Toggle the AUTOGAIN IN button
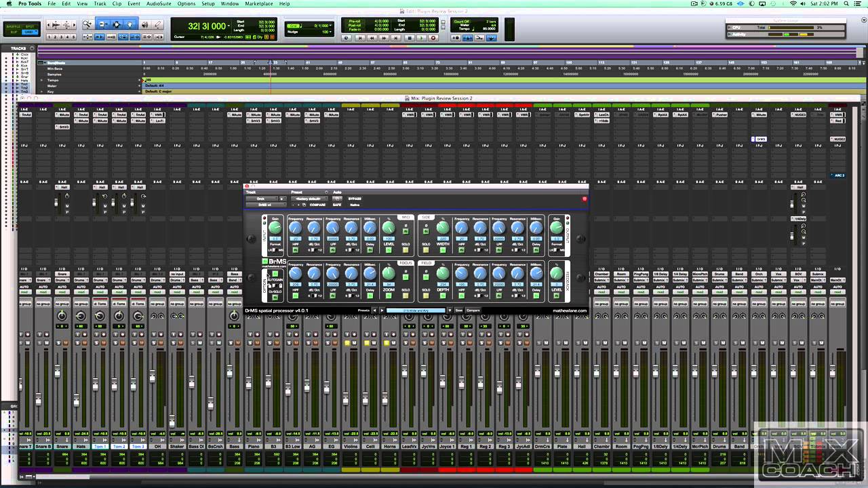 pyautogui.click(x=275, y=273)
